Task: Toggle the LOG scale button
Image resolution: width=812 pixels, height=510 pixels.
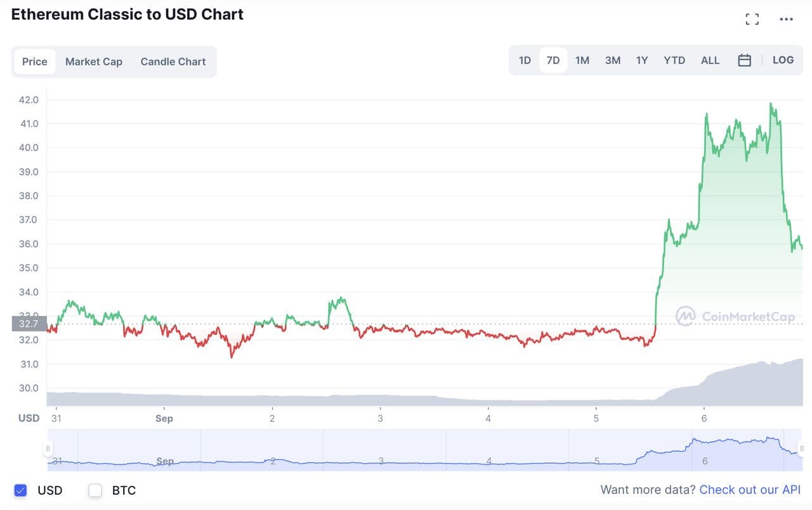Action: pos(783,60)
